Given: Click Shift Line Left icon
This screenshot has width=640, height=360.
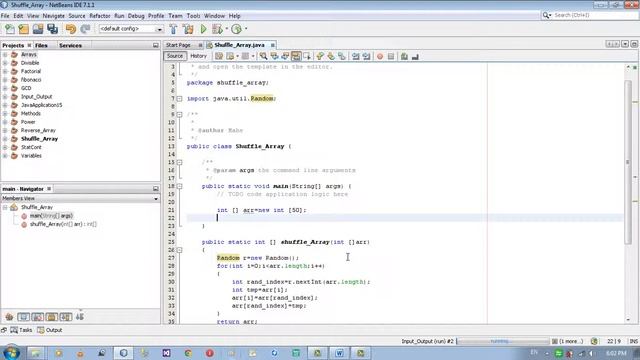Looking at the screenshot, I should point(356,56).
